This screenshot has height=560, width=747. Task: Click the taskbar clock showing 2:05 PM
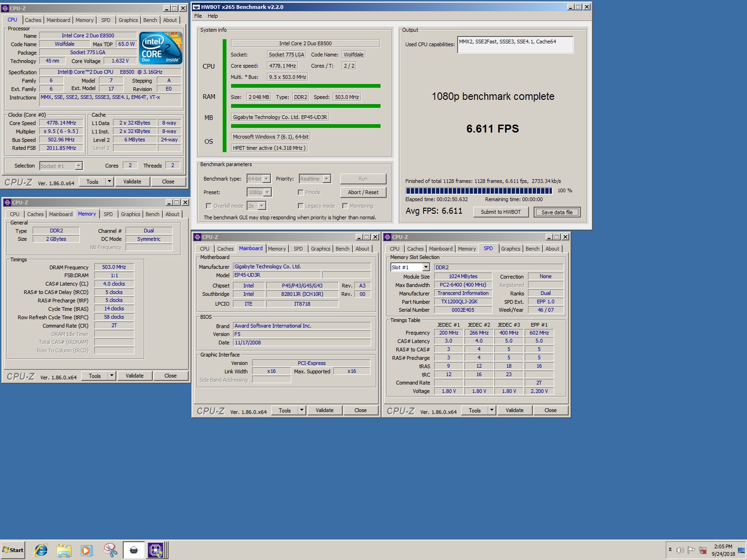click(723, 550)
